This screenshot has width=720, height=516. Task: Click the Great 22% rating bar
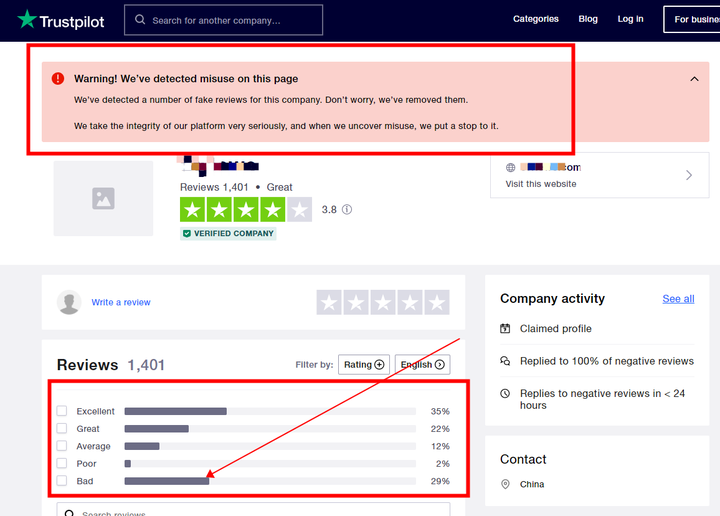point(270,429)
